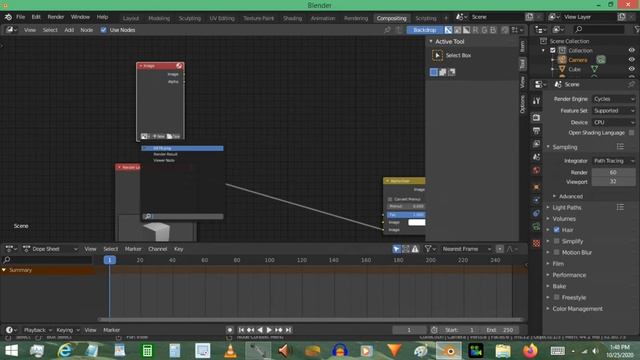Open the Nearest Frame snapping dropdown

467,249
